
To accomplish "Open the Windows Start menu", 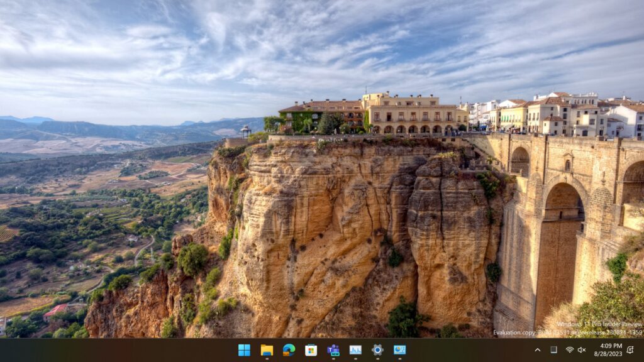I will tap(244, 350).
